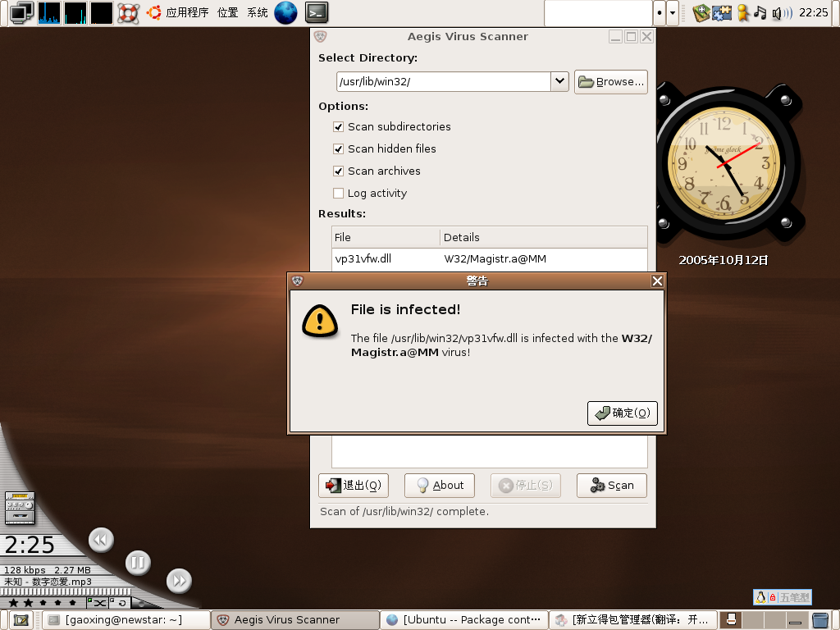Click the About button
The image size is (840, 630).
440,486
